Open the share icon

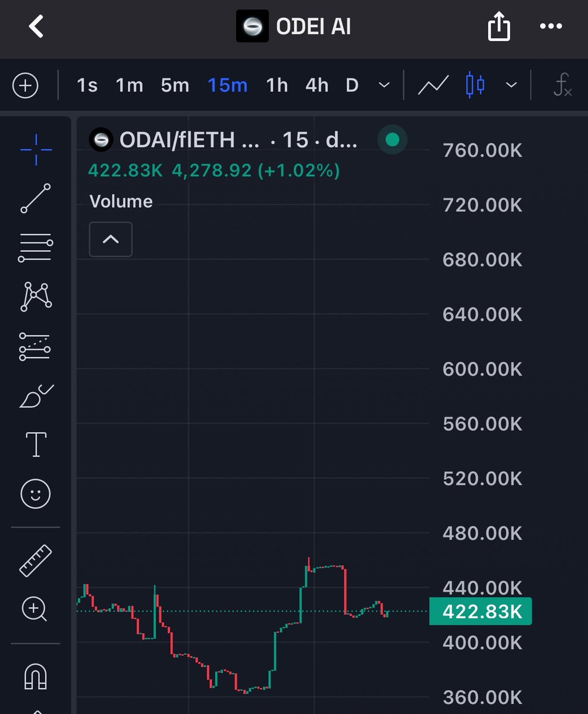[499, 26]
